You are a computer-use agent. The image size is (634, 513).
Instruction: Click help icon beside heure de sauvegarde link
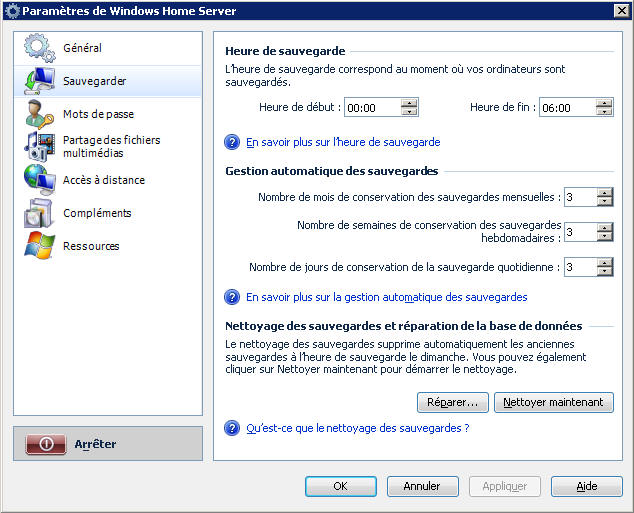233,142
